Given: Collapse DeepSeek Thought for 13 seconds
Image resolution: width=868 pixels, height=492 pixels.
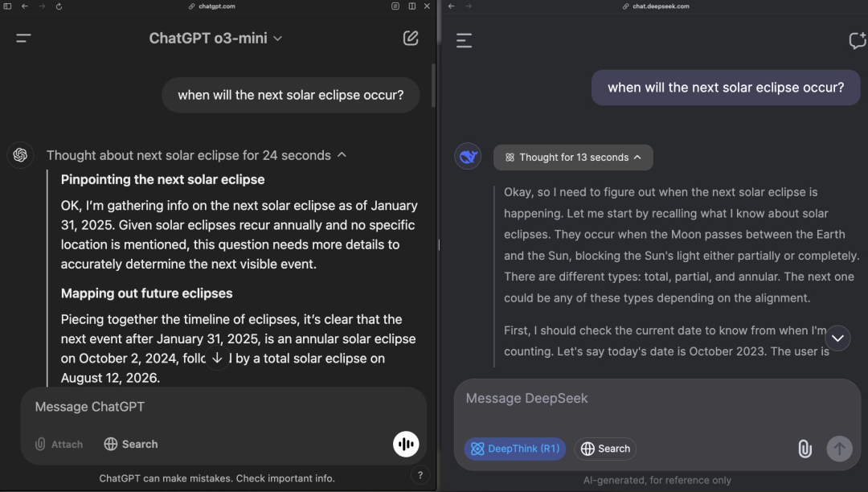Looking at the screenshot, I should 573,158.
